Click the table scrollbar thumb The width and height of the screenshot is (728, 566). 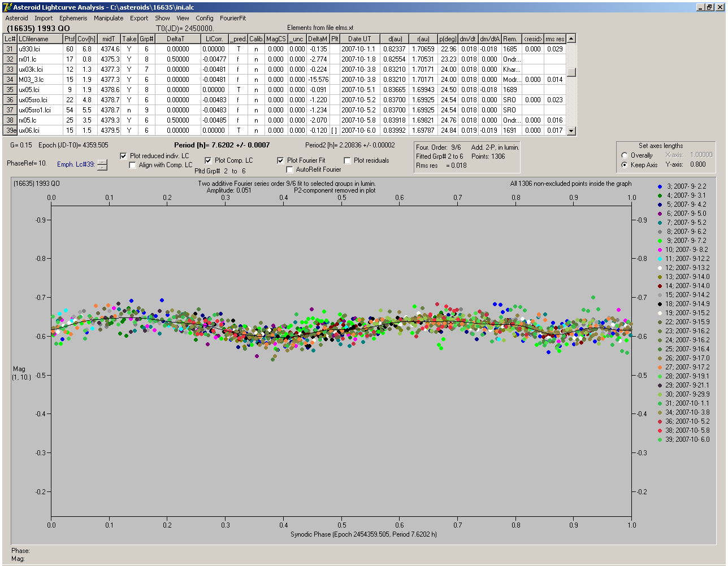pyautogui.click(x=571, y=72)
